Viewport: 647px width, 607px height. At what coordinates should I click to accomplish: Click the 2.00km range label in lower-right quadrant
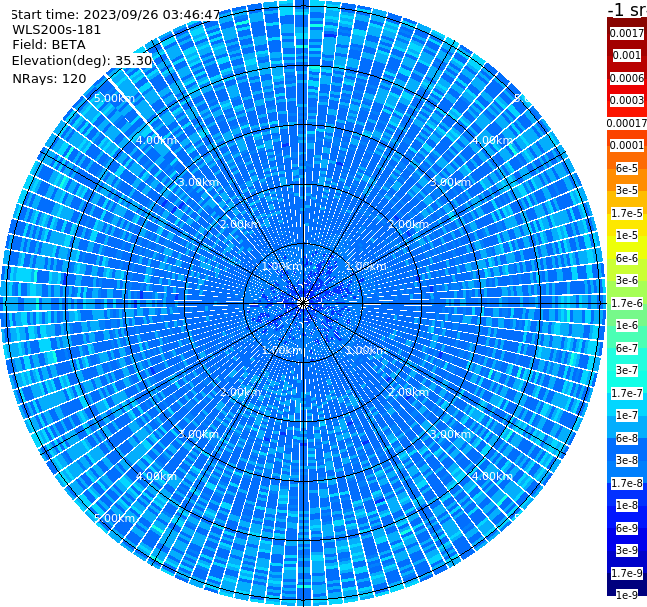click(x=408, y=392)
